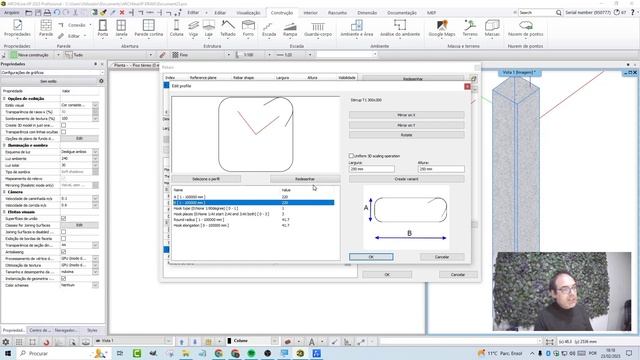The height and width of the screenshot is (360, 640).
Task: Click the red delete X icon
Action: (x=122, y=13)
